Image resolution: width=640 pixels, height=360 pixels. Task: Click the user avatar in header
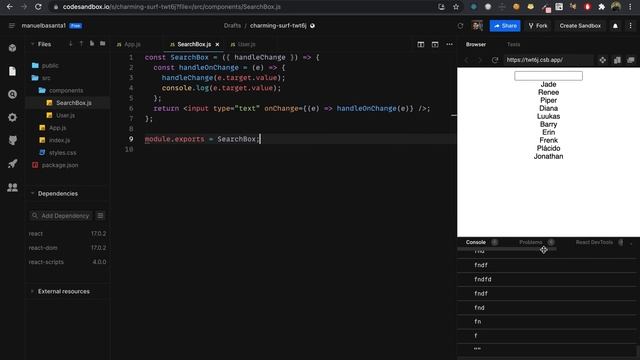[477, 26]
